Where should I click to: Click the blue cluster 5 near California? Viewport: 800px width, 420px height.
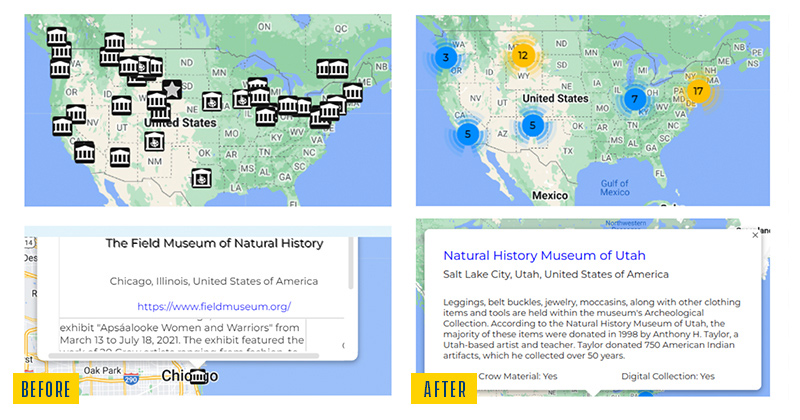coord(467,135)
